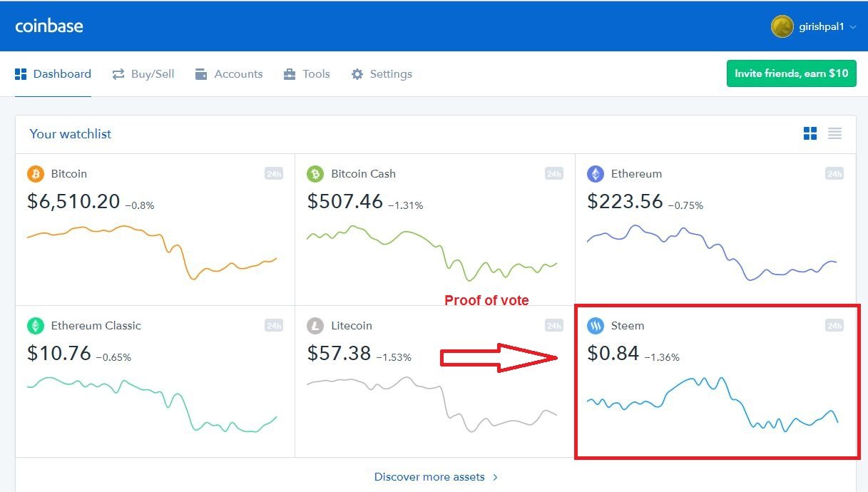868x492 pixels.
Task: Click the Ethereum Classic green icon
Action: pyautogui.click(x=36, y=326)
